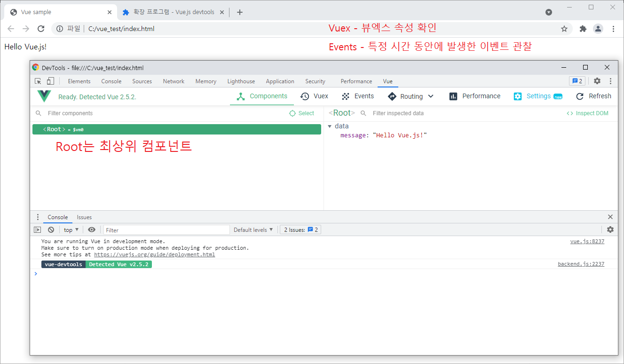Open the Performance panel in the DevTools tab bar
This screenshot has height=364, width=624.
coord(356,81)
